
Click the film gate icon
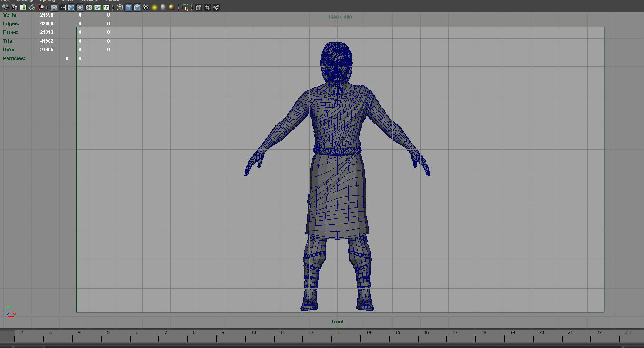click(x=62, y=7)
